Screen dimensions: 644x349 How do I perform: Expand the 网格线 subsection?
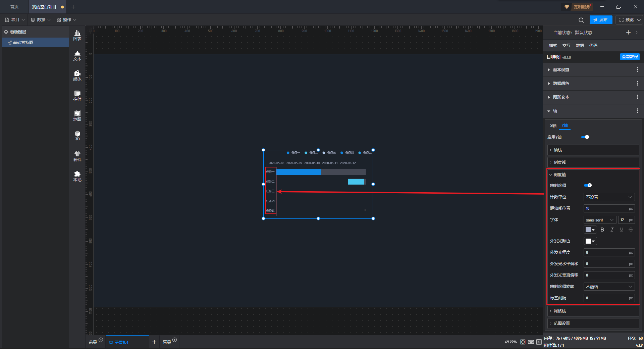593,311
